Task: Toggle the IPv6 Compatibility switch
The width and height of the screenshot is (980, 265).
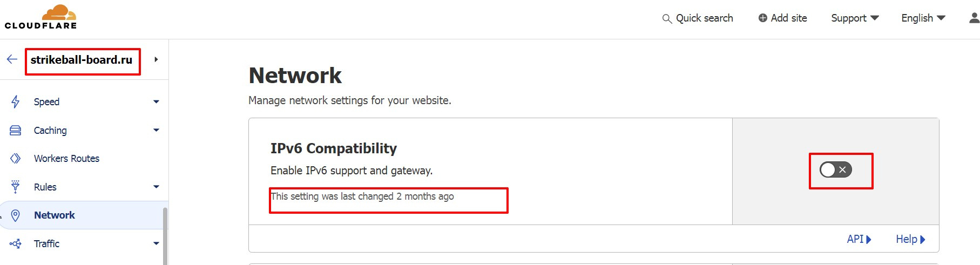Action: coord(835,170)
